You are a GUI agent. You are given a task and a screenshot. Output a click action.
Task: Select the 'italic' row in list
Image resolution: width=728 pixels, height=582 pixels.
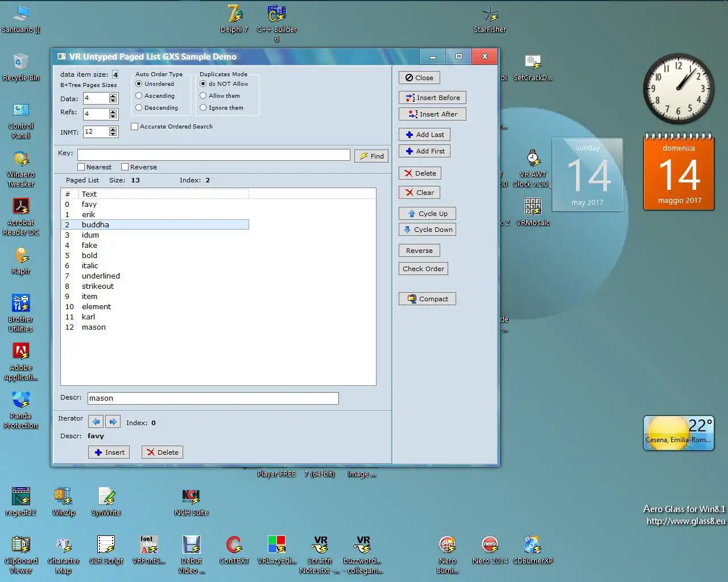90,265
